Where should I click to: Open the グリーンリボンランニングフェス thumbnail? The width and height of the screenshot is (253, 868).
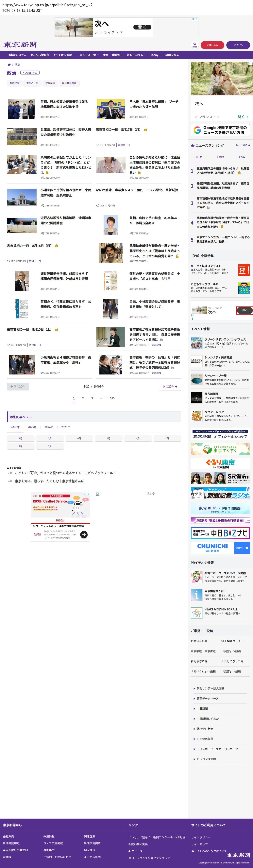click(196, 343)
